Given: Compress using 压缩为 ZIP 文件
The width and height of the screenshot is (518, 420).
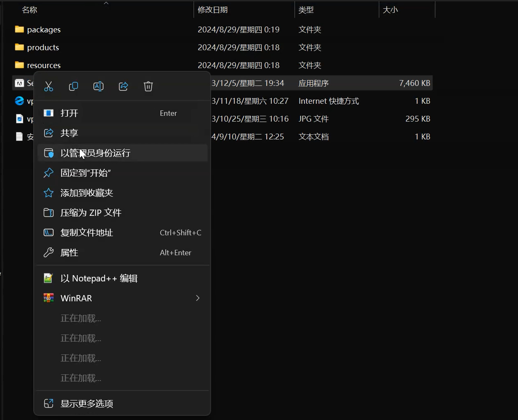Looking at the screenshot, I should [91, 213].
